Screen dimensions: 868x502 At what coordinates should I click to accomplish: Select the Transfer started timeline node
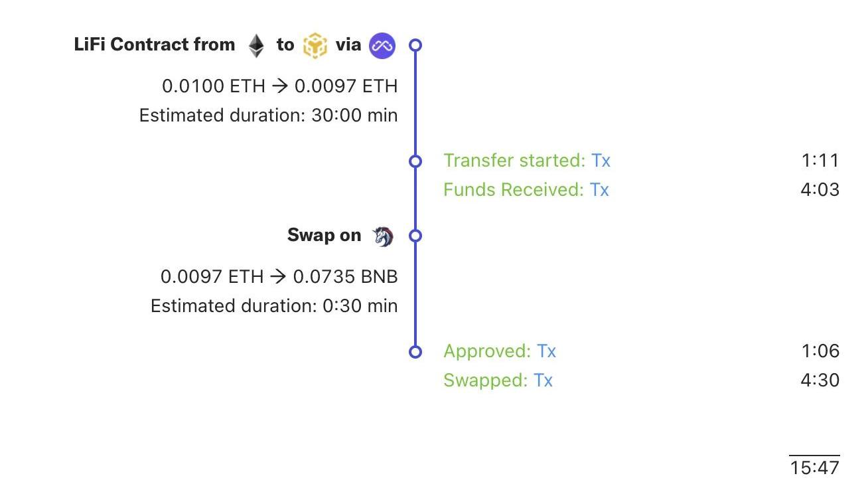[x=415, y=161]
